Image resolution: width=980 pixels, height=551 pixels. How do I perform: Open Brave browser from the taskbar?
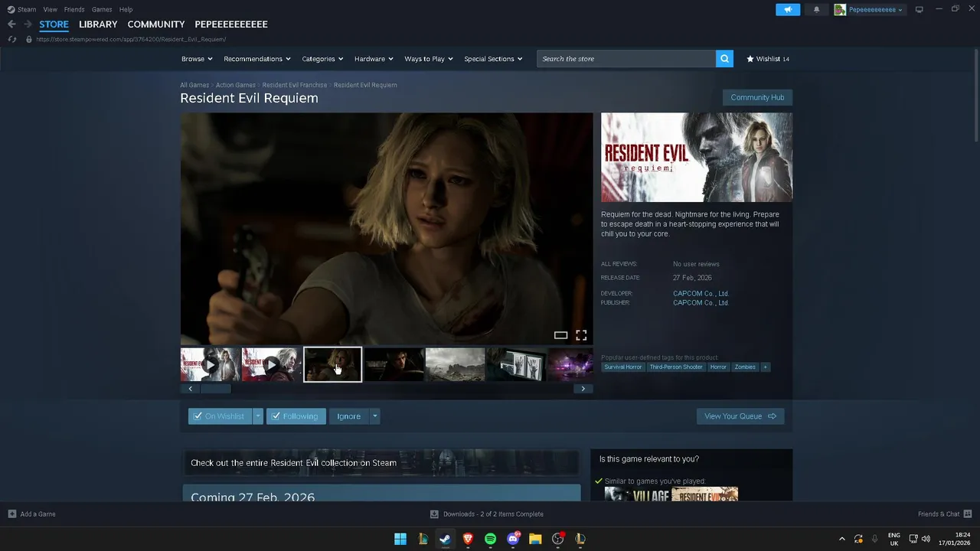pyautogui.click(x=468, y=539)
